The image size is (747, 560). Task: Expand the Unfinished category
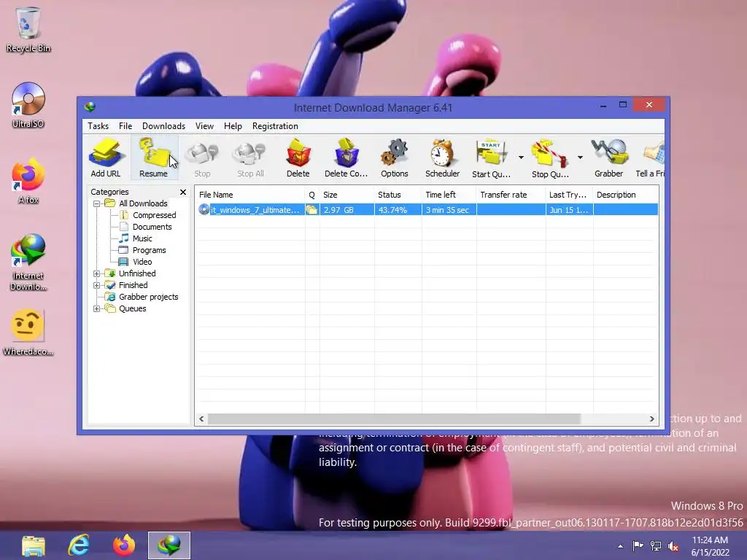click(x=97, y=274)
